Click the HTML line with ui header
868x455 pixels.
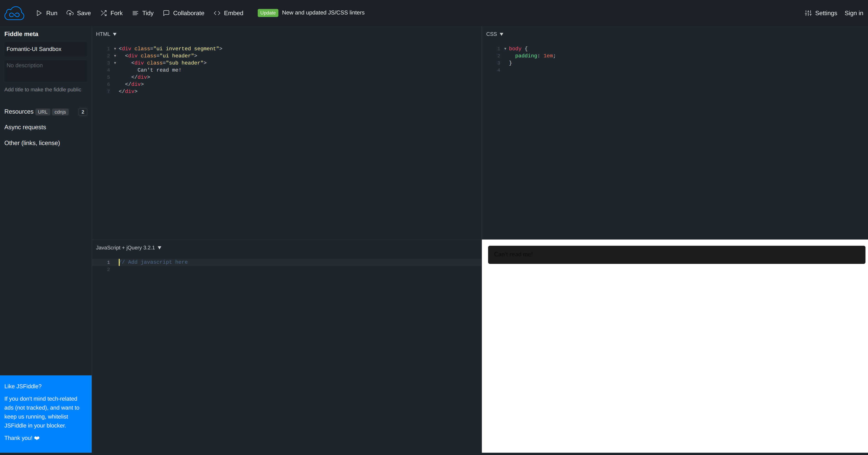(161, 56)
